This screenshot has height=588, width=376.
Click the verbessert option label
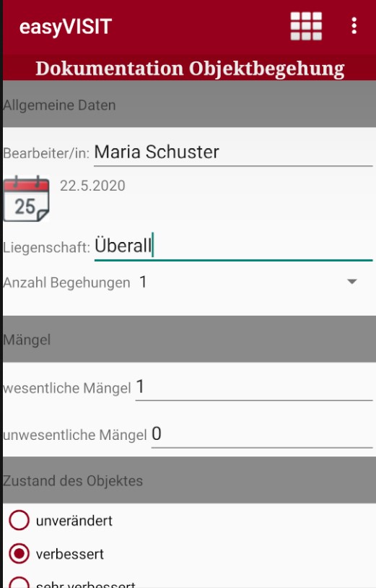pyautogui.click(x=70, y=554)
